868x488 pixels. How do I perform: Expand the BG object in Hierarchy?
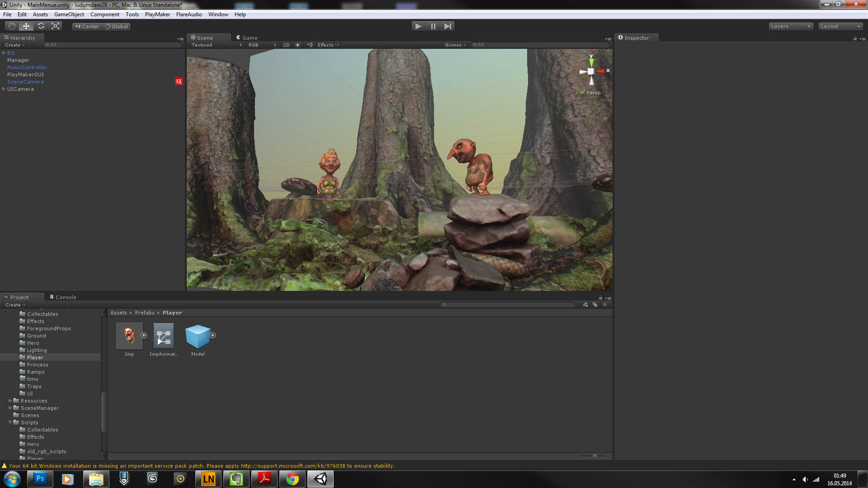click(x=4, y=53)
